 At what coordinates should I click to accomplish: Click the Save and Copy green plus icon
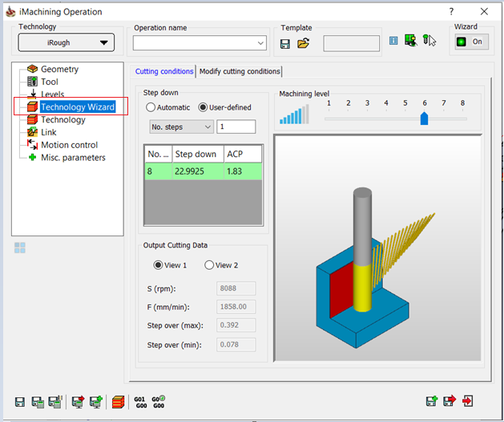point(432,401)
